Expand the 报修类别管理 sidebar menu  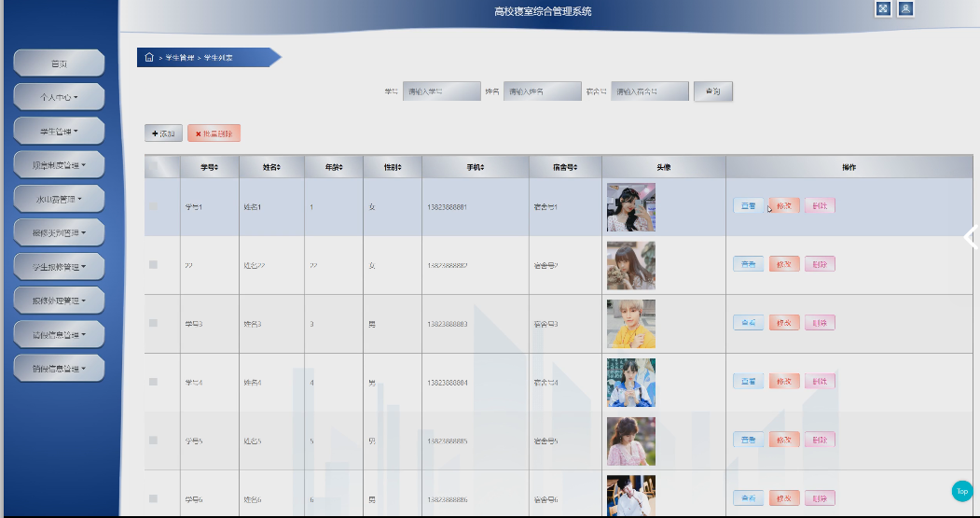59,232
